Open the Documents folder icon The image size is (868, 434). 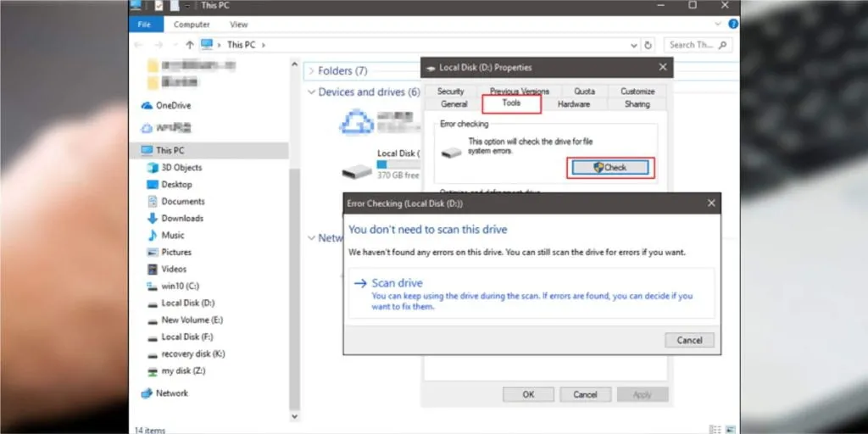[x=153, y=202]
